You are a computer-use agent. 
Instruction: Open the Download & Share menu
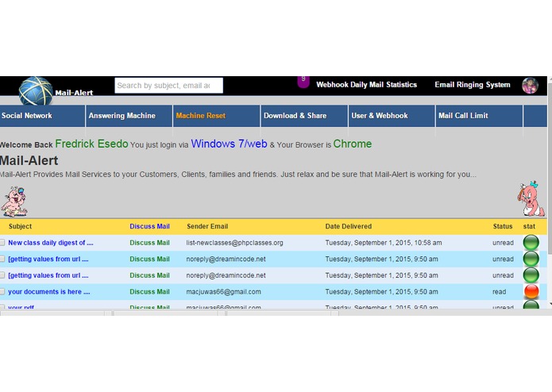304,116
